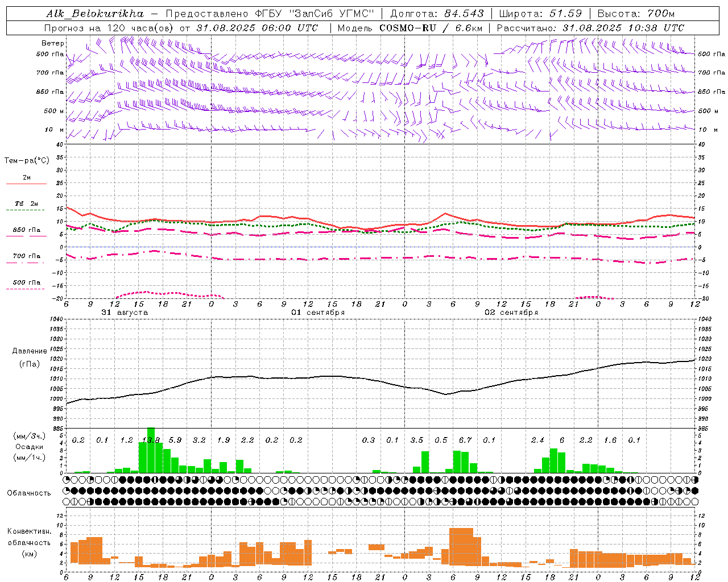The width and height of the screenshot is (728, 582).
Task: Click the date label 02 сентября
Action: [511, 313]
